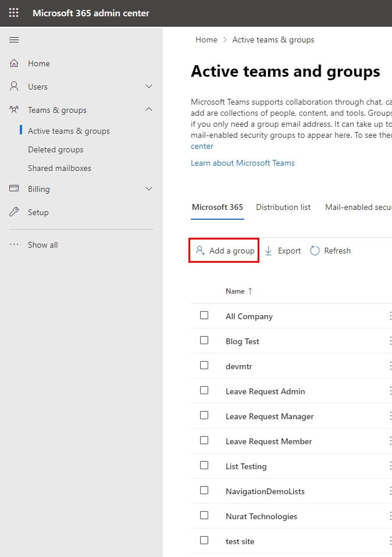Click Show all in navigation

tap(42, 245)
